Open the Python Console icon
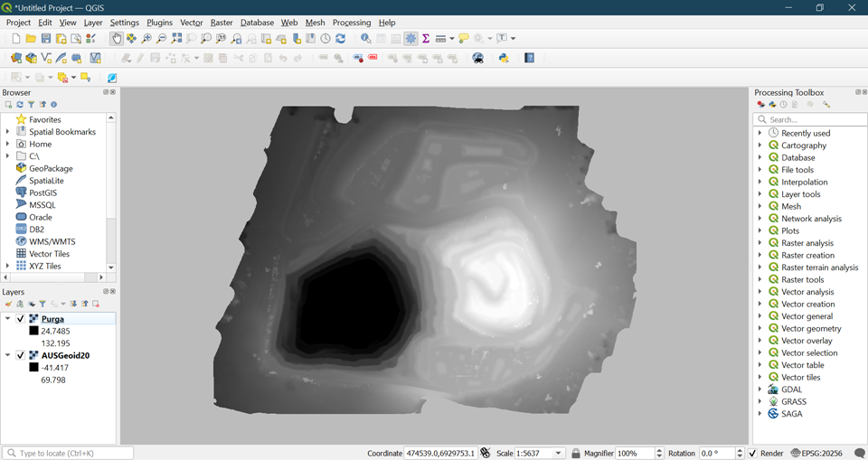Image resolution: width=868 pixels, height=460 pixels. pos(504,58)
